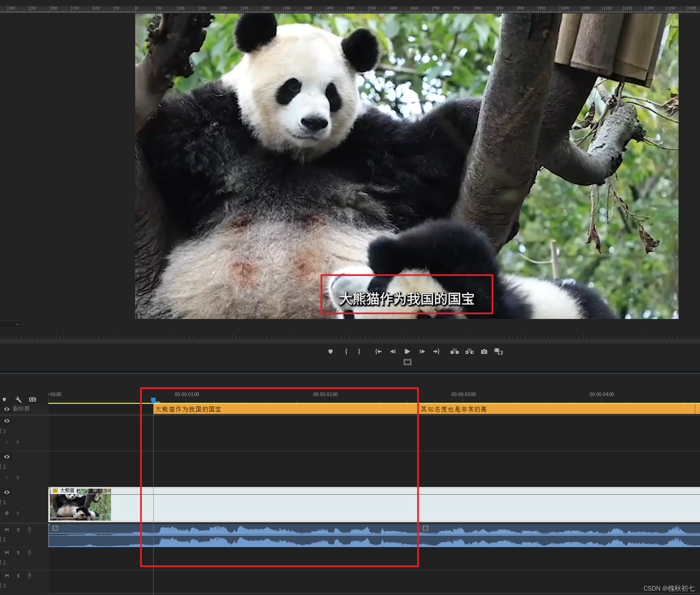Click the blue playhead marker on the timeline ruler
The image size is (700, 595).
(153, 400)
